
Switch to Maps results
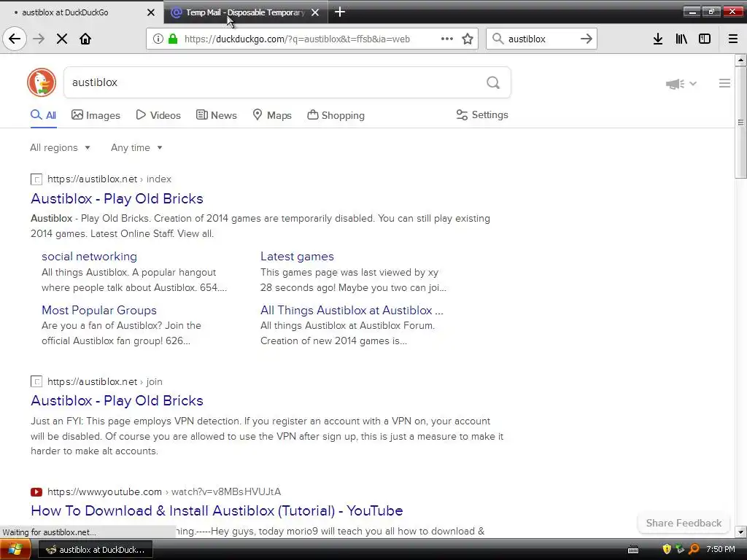point(272,115)
